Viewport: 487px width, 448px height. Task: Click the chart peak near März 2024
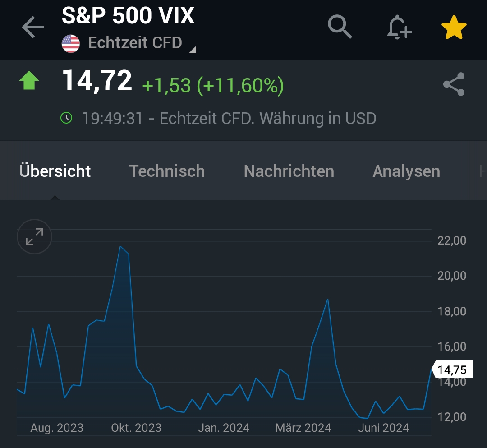[328, 300]
